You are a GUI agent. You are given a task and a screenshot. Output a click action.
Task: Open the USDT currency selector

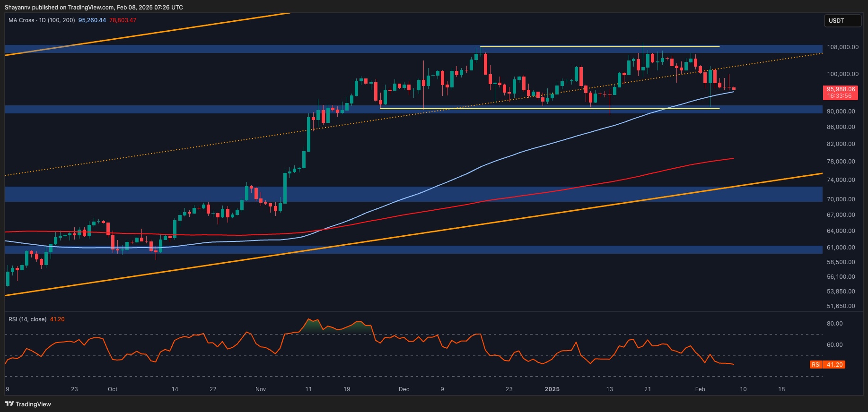(842, 21)
